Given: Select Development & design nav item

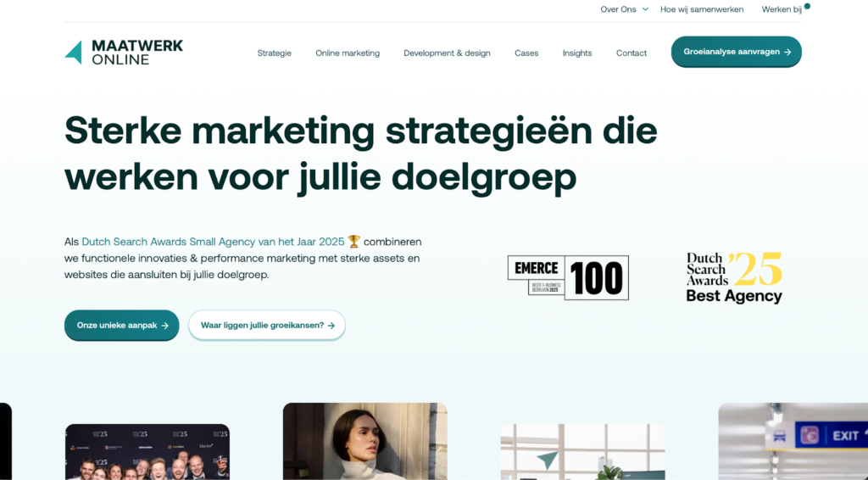Looking at the screenshot, I should pyautogui.click(x=447, y=53).
